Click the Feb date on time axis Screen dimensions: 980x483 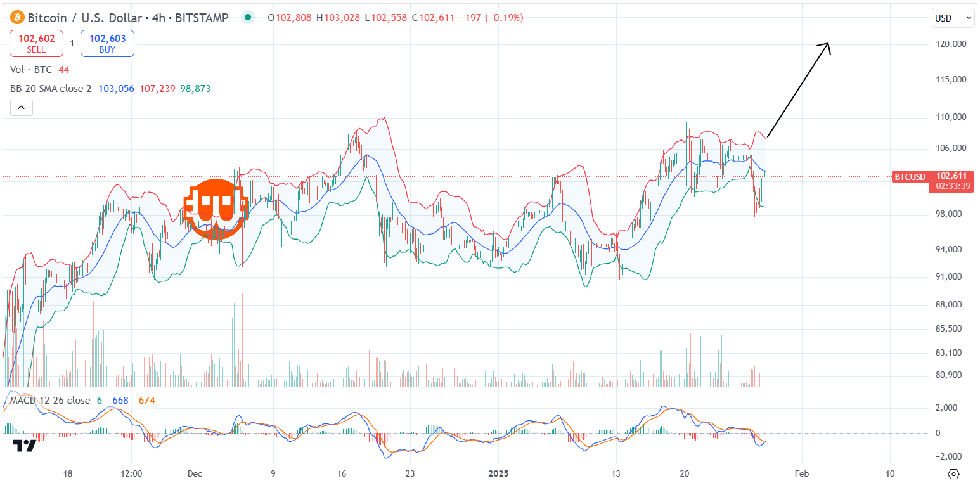point(801,473)
